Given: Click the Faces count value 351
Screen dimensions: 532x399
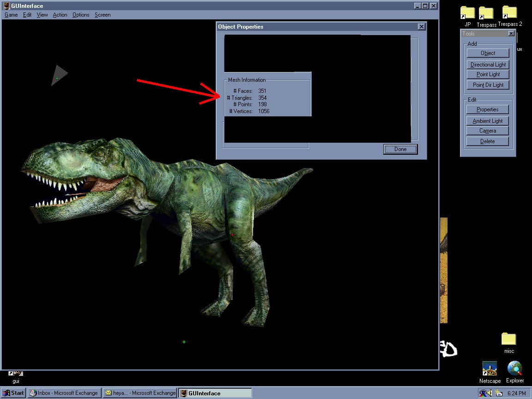Looking at the screenshot, I should (262, 91).
